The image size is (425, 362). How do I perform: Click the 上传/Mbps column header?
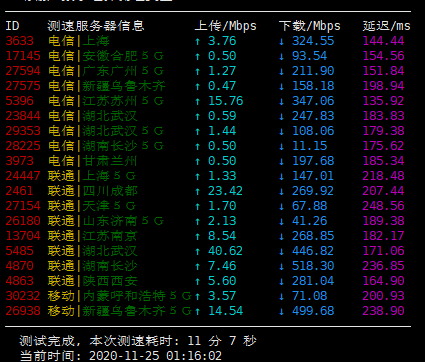point(226,26)
